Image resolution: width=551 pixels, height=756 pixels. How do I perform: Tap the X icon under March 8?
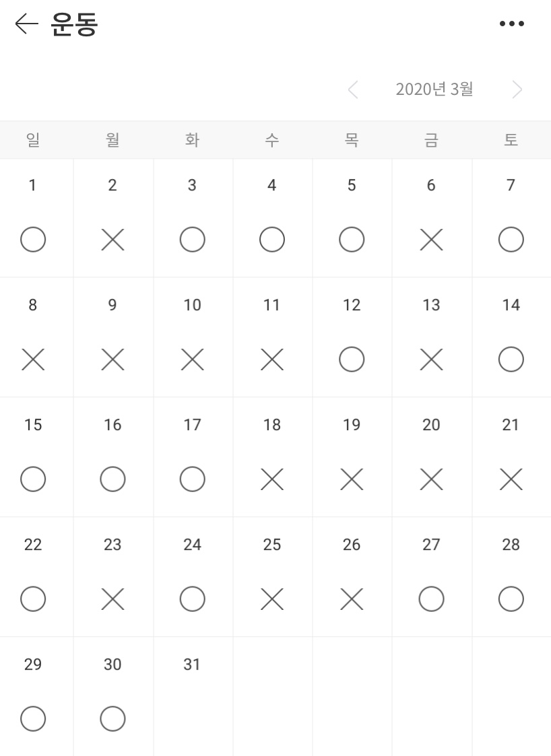[33, 359]
